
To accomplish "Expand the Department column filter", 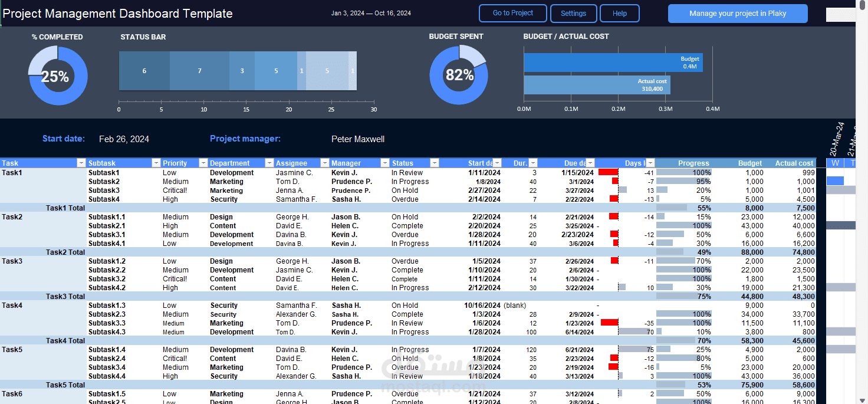I will pos(269,163).
